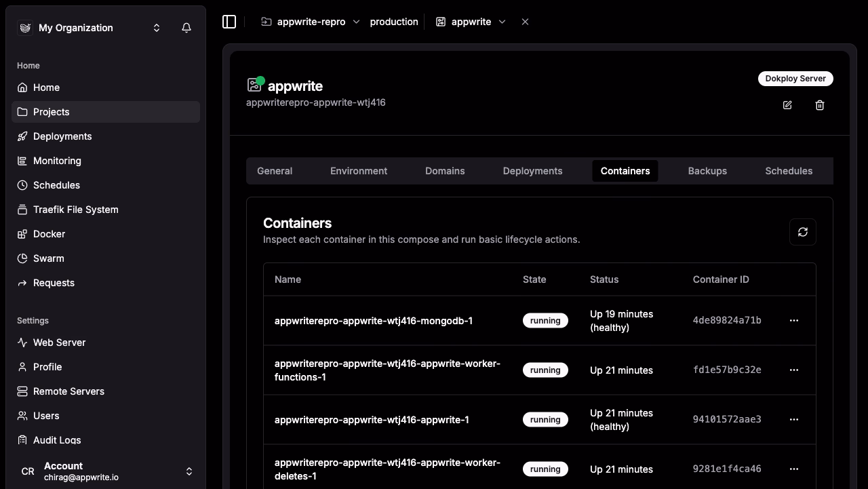Click container ID 94101572aae3
868x489 pixels.
[x=727, y=419]
